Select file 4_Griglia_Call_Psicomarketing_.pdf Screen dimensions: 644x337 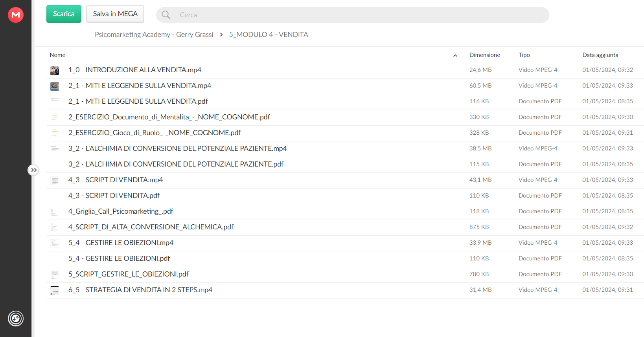(x=121, y=211)
